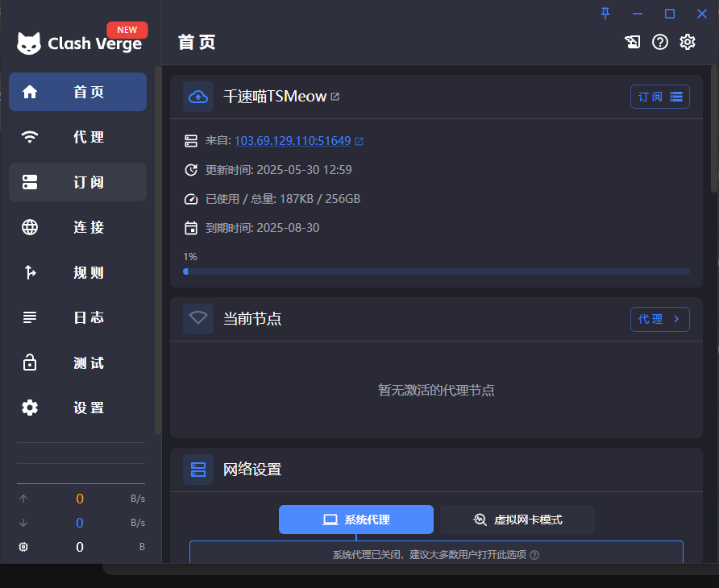Open the 首页 home sidebar item
The image size is (719, 588).
click(77, 92)
